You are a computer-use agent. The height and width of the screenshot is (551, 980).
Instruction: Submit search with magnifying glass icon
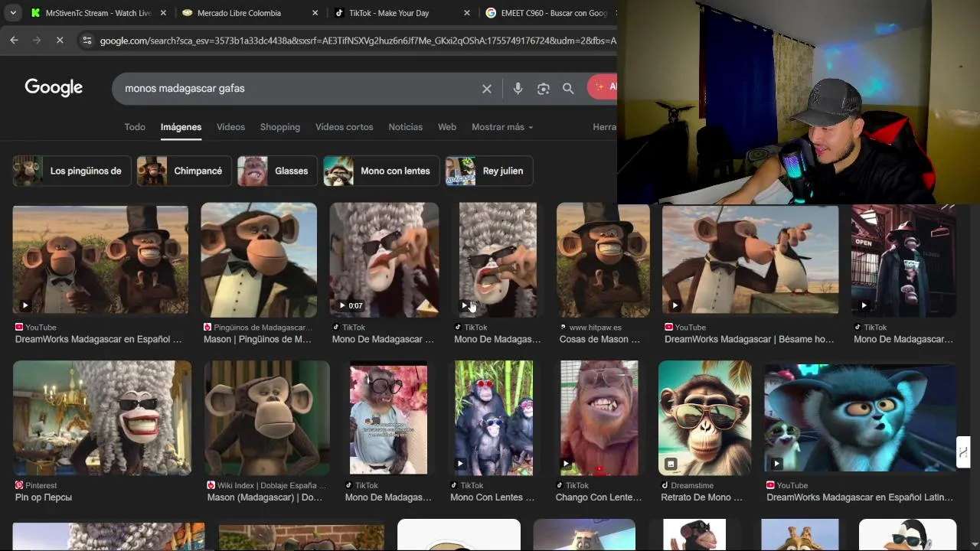pyautogui.click(x=568, y=89)
